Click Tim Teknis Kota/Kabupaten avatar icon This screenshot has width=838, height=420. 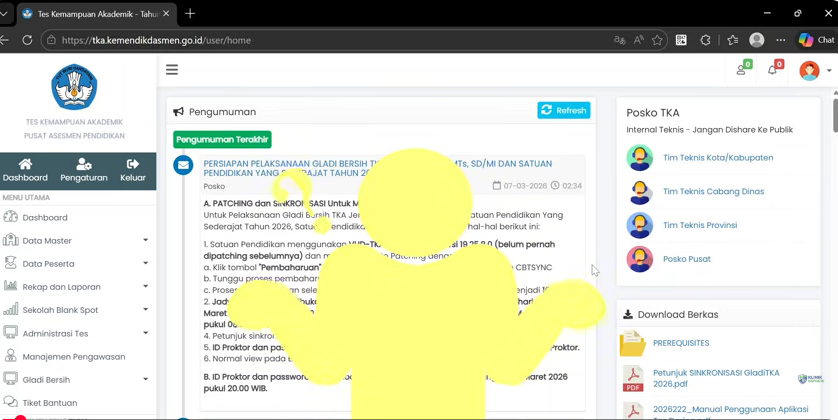click(x=640, y=158)
